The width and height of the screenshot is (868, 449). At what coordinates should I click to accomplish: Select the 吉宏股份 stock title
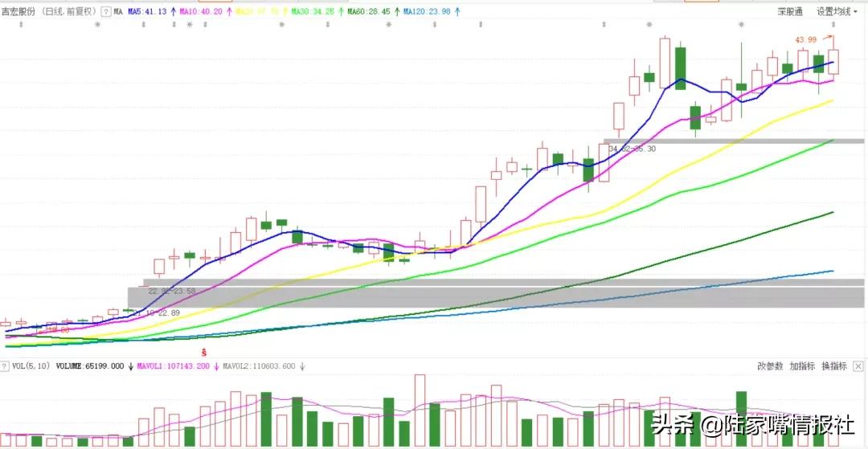18,11
